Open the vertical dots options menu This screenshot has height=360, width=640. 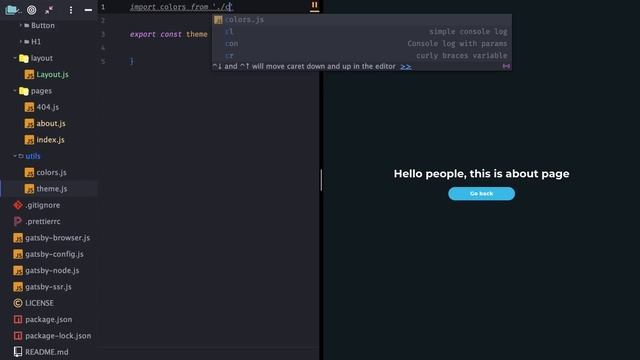click(71, 10)
